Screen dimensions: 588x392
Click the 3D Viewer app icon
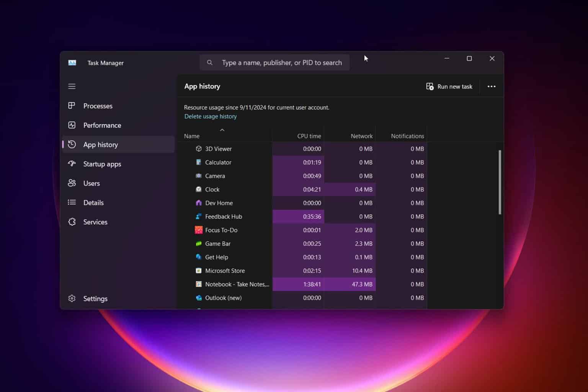199,149
